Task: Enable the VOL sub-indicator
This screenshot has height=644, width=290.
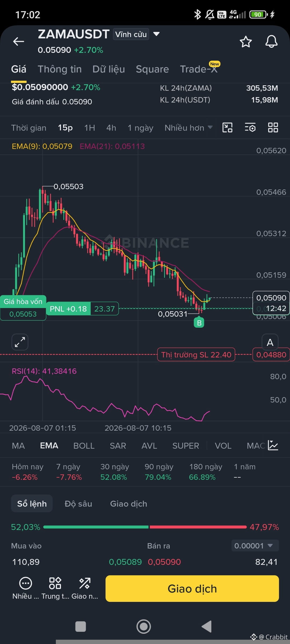Action: (223, 446)
